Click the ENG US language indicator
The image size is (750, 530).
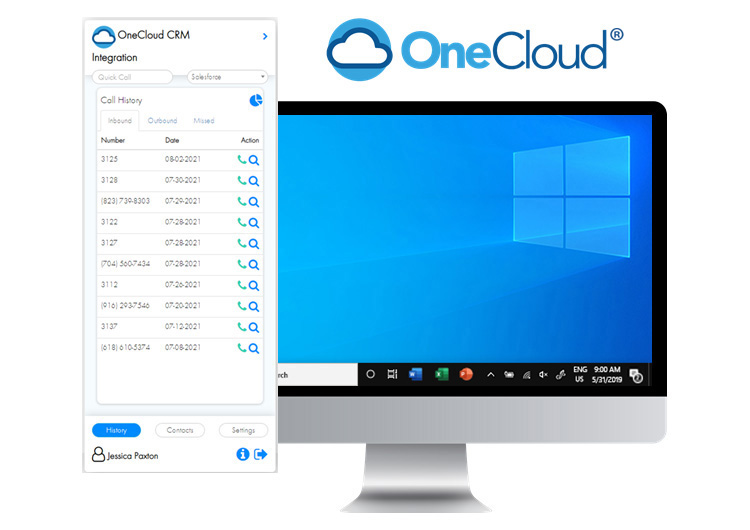[580, 375]
